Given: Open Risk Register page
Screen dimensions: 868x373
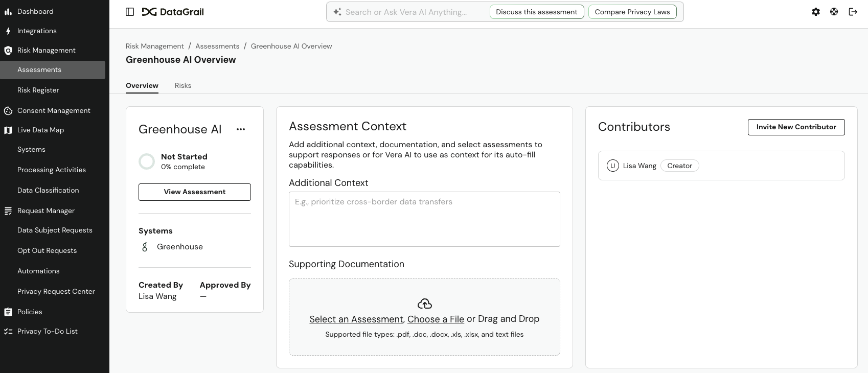Looking at the screenshot, I should [x=38, y=90].
